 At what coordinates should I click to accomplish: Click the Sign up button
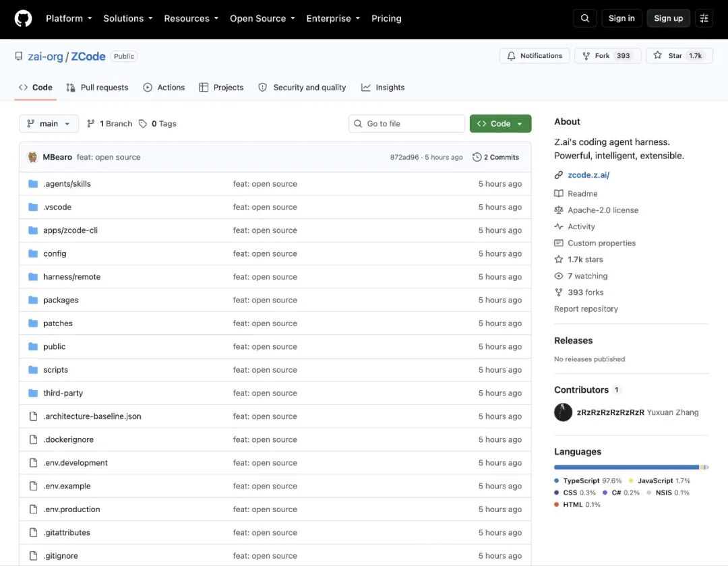coord(669,18)
